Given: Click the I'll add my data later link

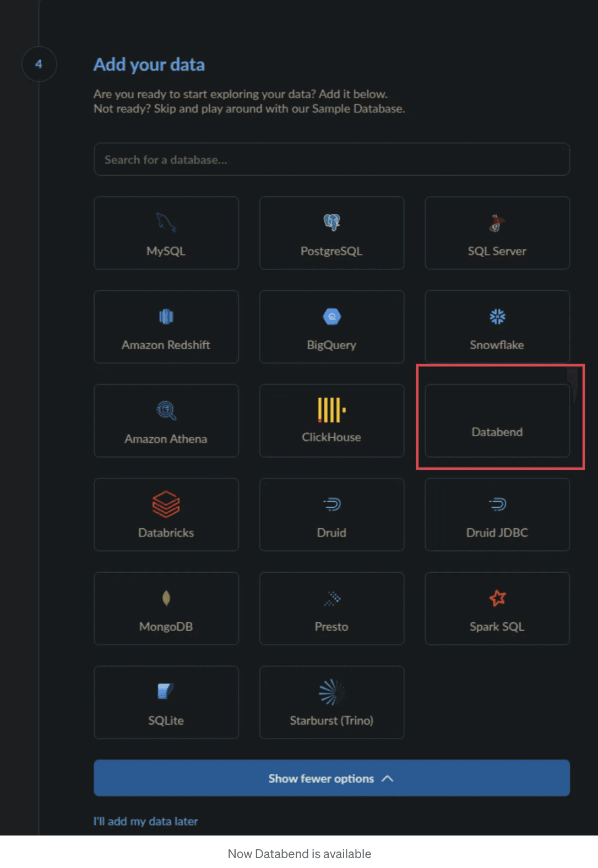Looking at the screenshot, I should point(146,821).
